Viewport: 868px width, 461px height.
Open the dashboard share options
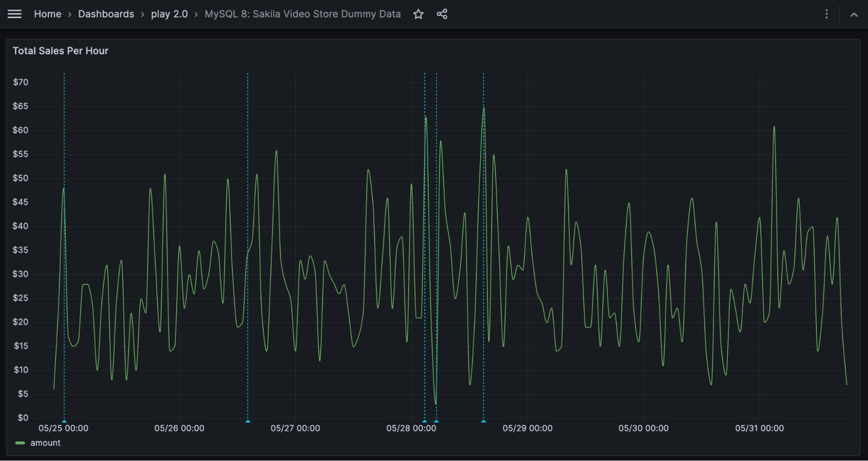pyautogui.click(x=442, y=14)
